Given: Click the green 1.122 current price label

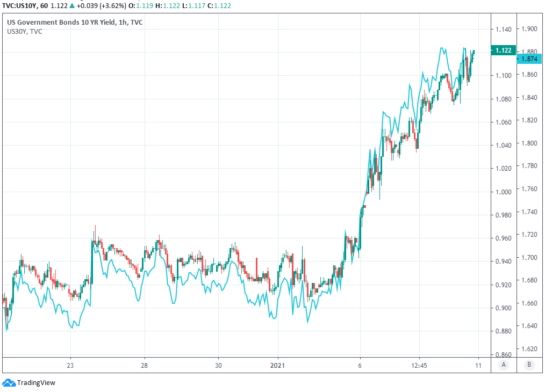Looking at the screenshot, I should click(503, 50).
